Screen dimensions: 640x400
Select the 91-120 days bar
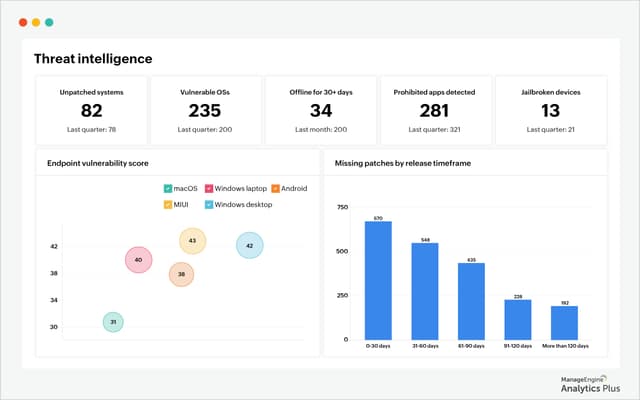(x=518, y=320)
